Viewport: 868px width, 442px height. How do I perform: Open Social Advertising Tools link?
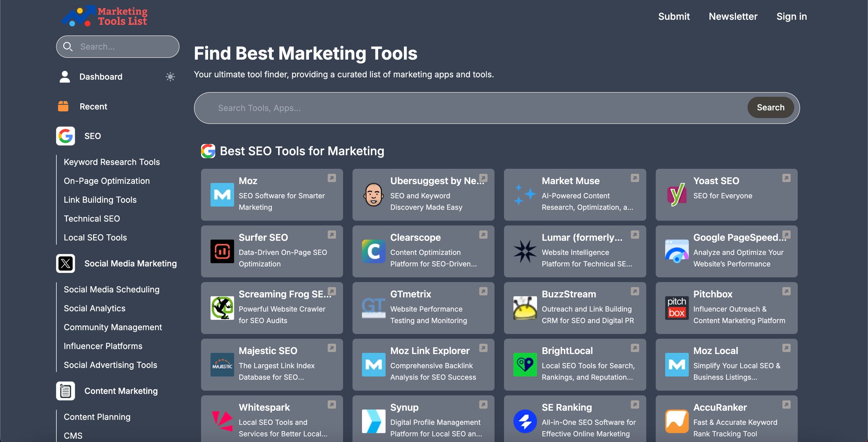(111, 365)
